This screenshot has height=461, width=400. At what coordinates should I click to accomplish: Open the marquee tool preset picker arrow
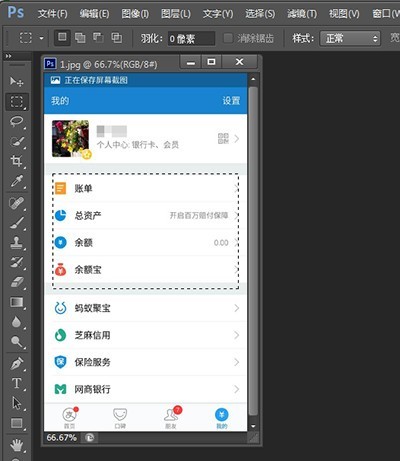[41, 38]
